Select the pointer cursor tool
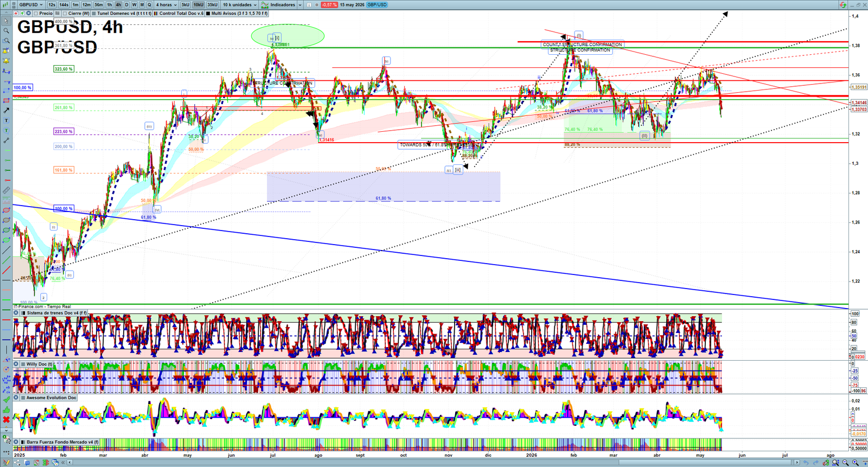 [7, 21]
